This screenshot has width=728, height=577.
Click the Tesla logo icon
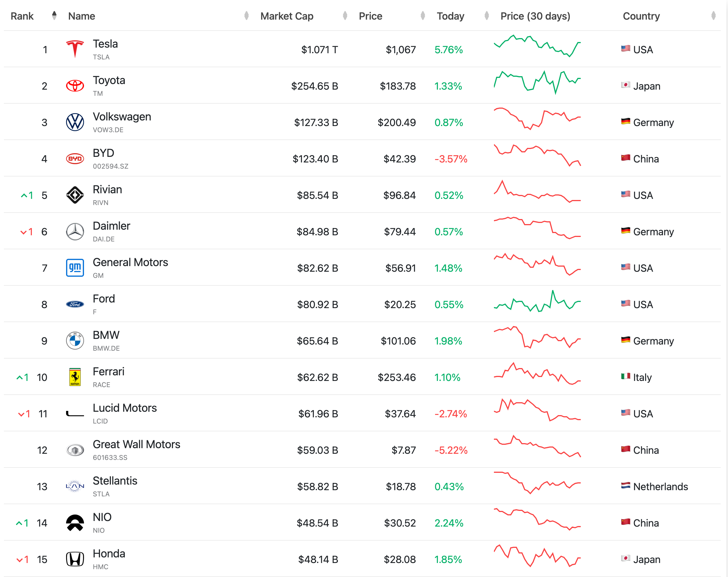75,49
